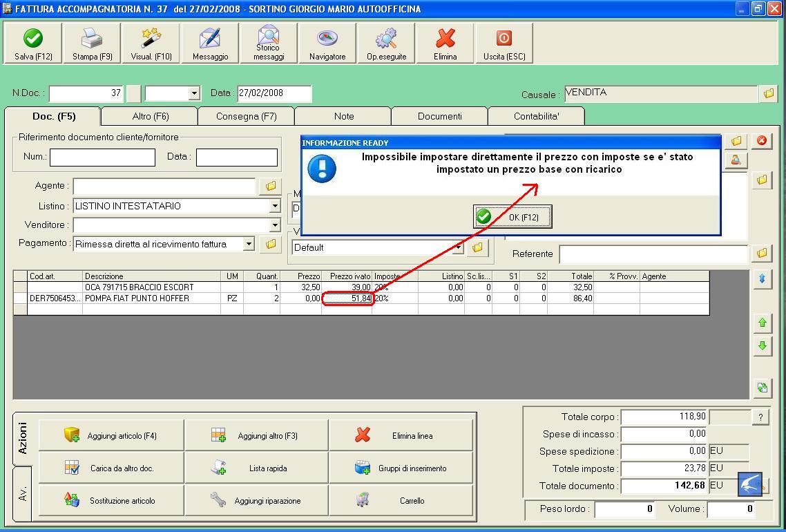This screenshot has width=786, height=532.
Task: View Op.eseguite operations log
Action: coord(387,43)
